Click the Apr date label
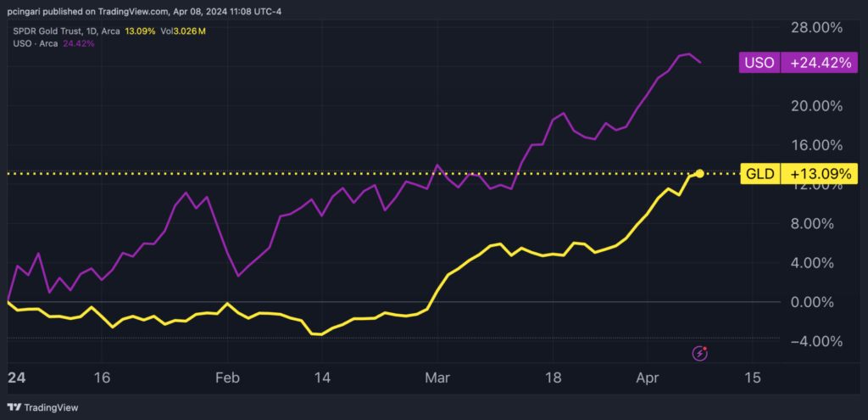The width and height of the screenshot is (868, 420). coord(647,378)
